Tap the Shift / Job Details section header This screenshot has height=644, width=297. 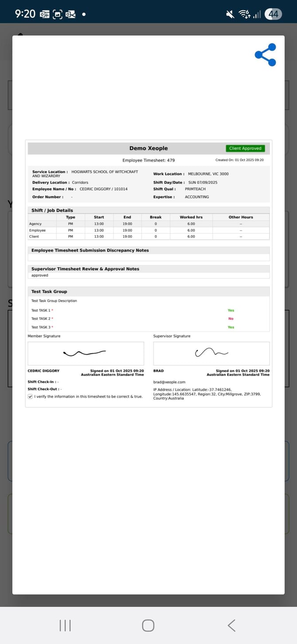pyautogui.click(x=52, y=210)
